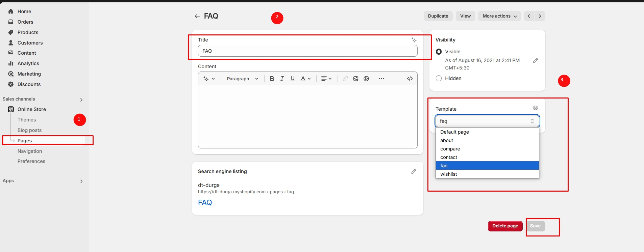Image resolution: width=644 pixels, height=252 pixels.
Task: Click the Delete page button
Action: point(505,226)
